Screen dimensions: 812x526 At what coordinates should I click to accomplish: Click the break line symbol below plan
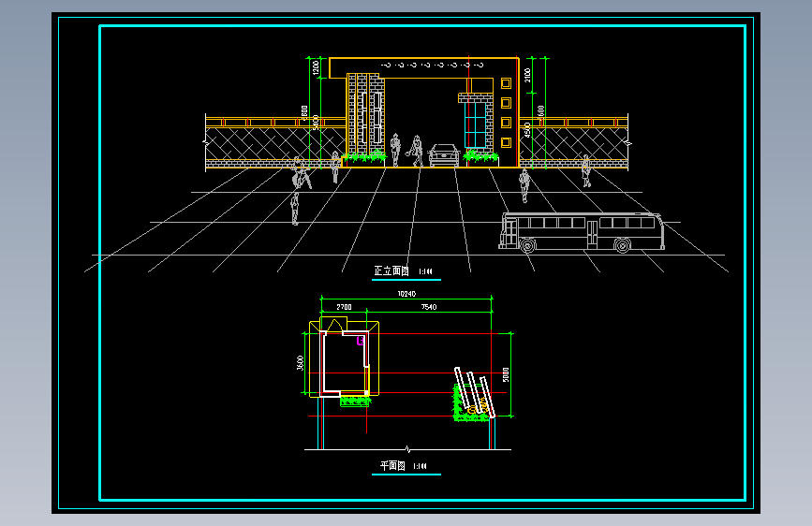(407, 449)
